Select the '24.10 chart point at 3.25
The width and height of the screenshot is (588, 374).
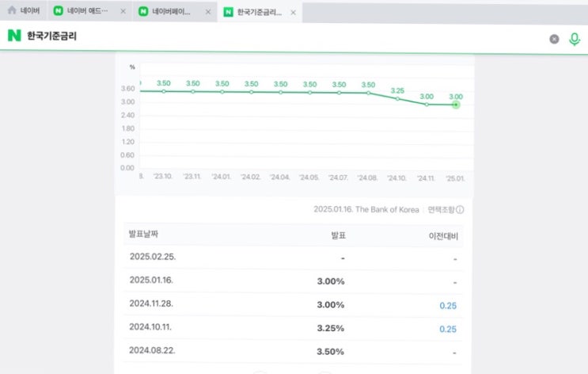(397, 99)
